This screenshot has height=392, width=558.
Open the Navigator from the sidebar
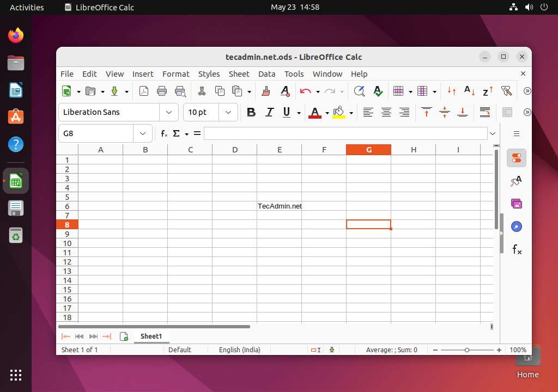pyautogui.click(x=516, y=226)
